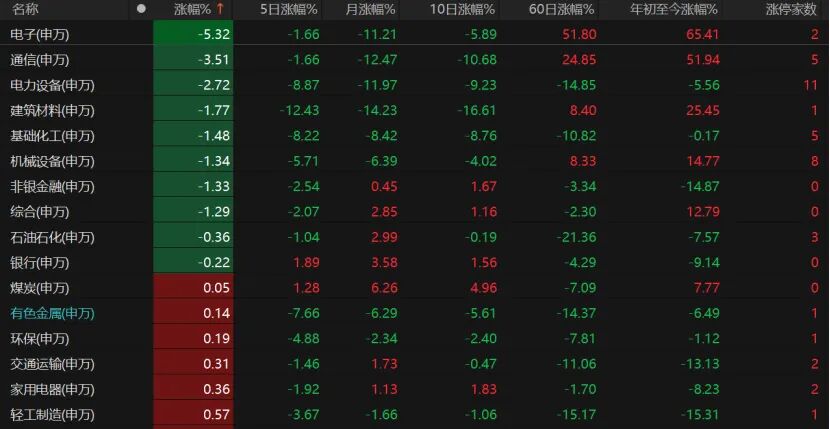Sort by the 名称 column header
The width and height of the screenshot is (830, 429).
[25, 9]
